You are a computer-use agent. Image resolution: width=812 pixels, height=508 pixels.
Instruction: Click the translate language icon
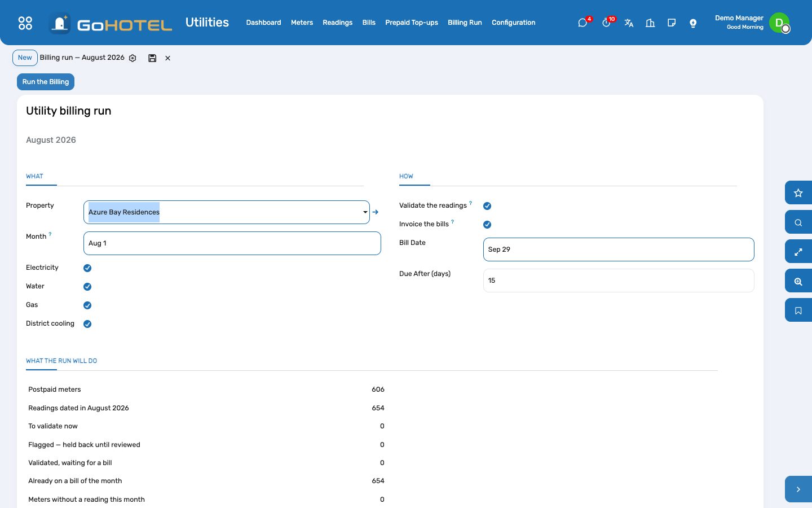629,23
